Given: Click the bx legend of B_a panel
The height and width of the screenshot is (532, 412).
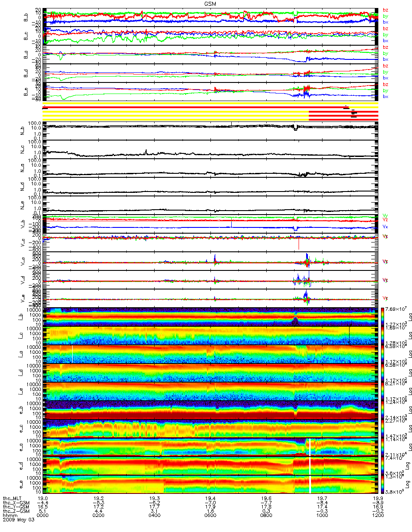Looking at the screenshot, I should pos(385,59).
